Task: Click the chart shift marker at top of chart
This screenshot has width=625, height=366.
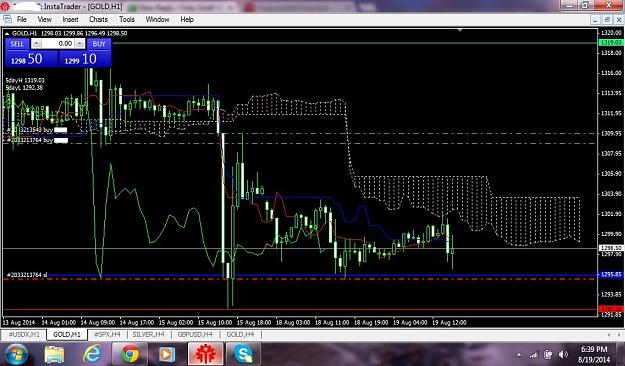Action: pos(460,30)
